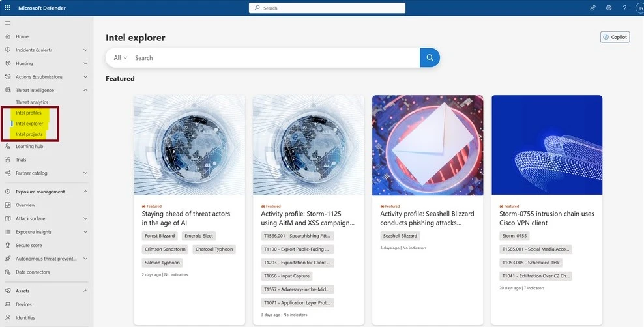644x327 pixels.
Task: Open Activity profile: Seashell Blizzard article
Action: (x=427, y=218)
